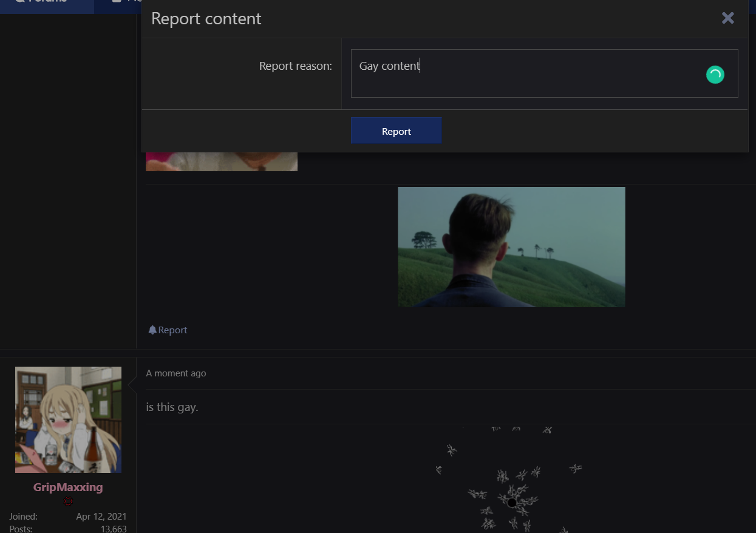756x533 pixels.
Task: Click the bell icon beside the Report link
Action: (x=152, y=330)
